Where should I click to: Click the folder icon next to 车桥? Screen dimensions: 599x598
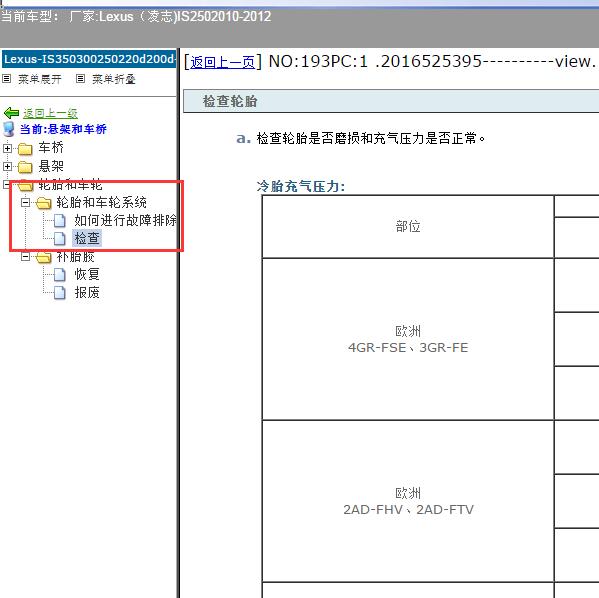[25, 148]
